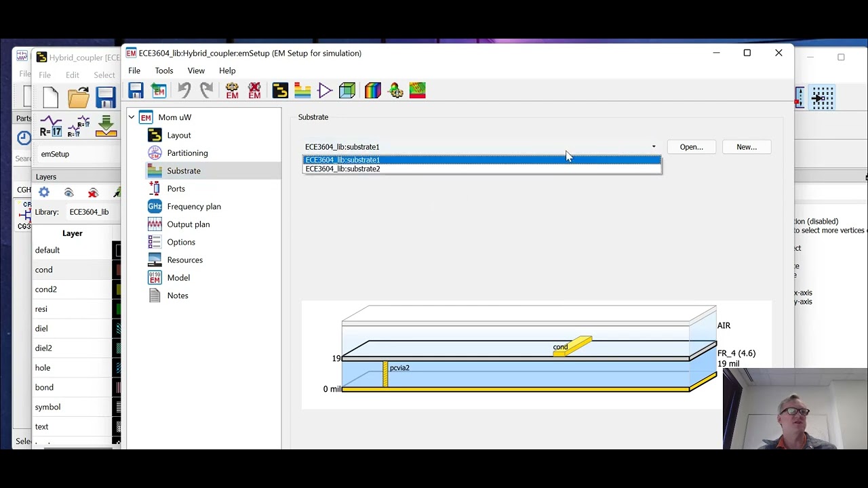Click the green download-arrow icon in layout window
The image size is (868, 488).
pos(106,127)
